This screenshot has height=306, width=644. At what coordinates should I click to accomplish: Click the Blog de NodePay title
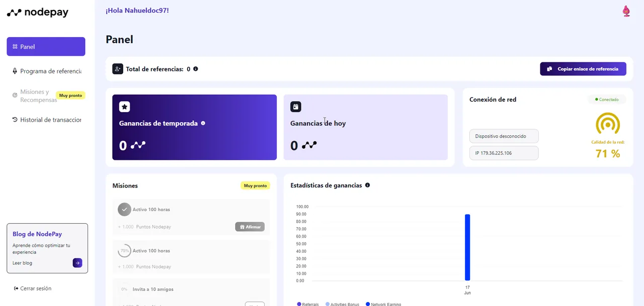tap(37, 234)
